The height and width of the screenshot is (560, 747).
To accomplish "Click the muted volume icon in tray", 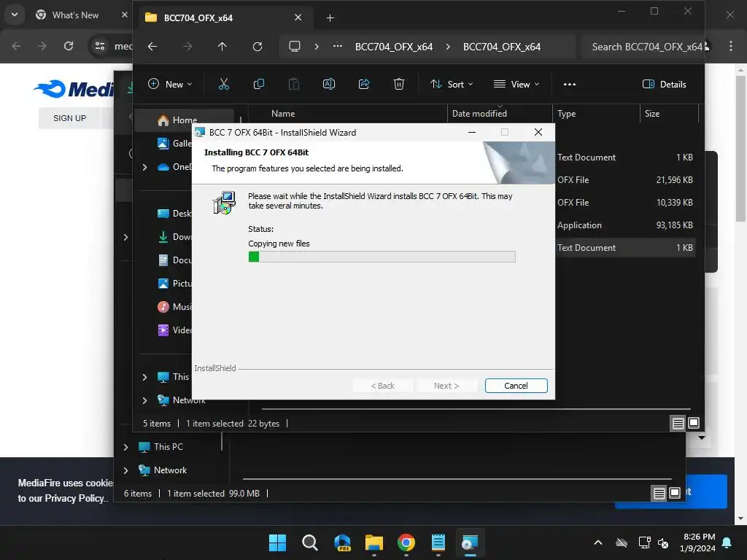I will [x=662, y=542].
